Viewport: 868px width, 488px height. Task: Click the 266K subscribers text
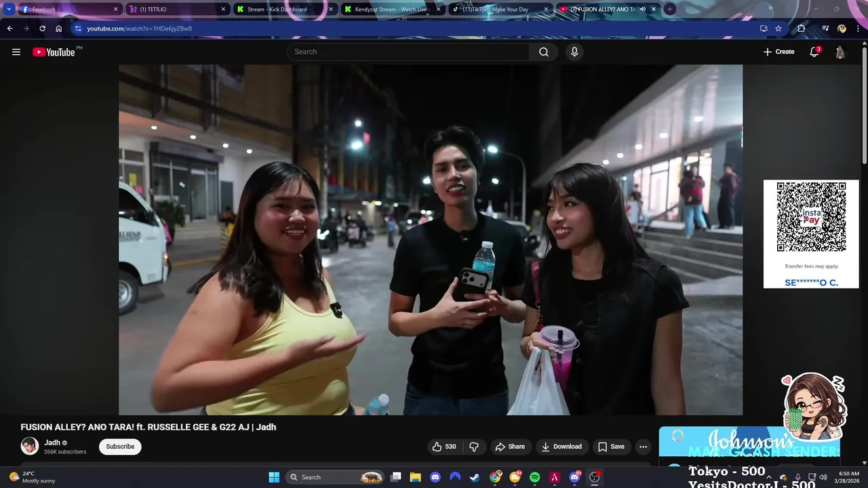pos(65,452)
